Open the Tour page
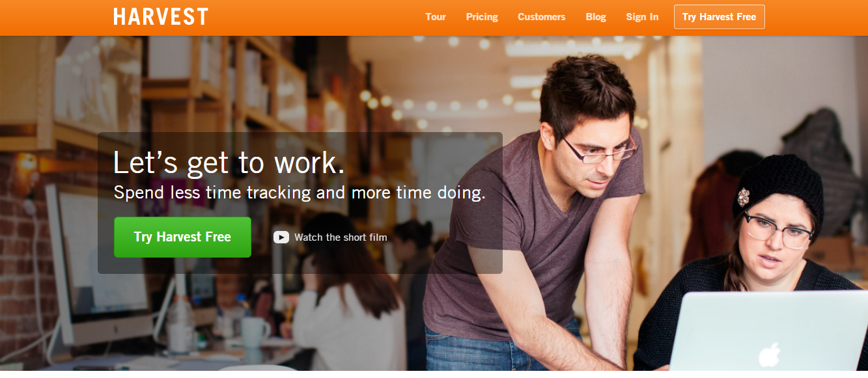The width and height of the screenshot is (868, 378). (436, 17)
